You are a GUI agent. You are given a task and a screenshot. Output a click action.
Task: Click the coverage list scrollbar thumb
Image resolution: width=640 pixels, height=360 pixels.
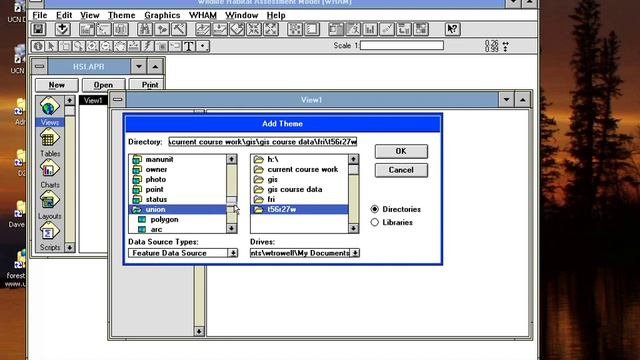(231, 200)
